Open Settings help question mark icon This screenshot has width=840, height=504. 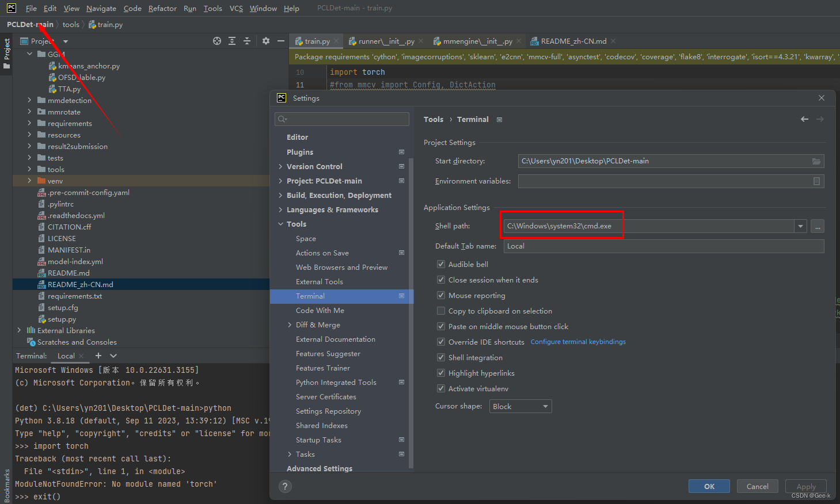284,486
